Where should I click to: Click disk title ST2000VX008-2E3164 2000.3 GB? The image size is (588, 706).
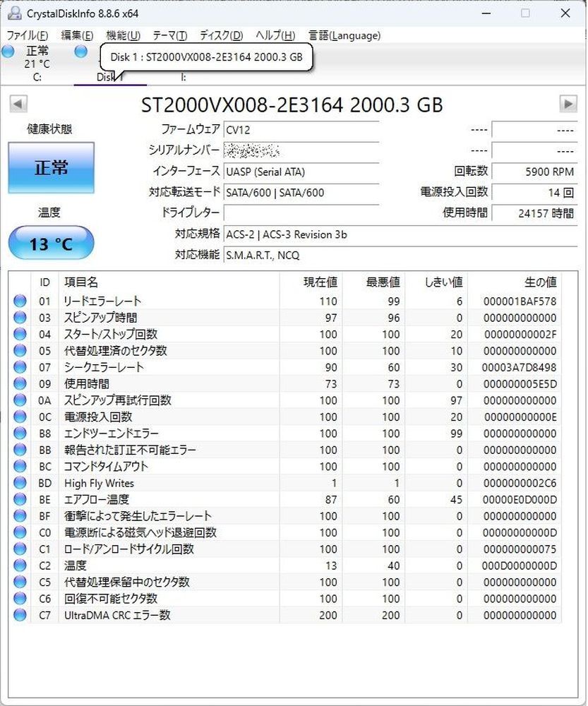pos(292,105)
